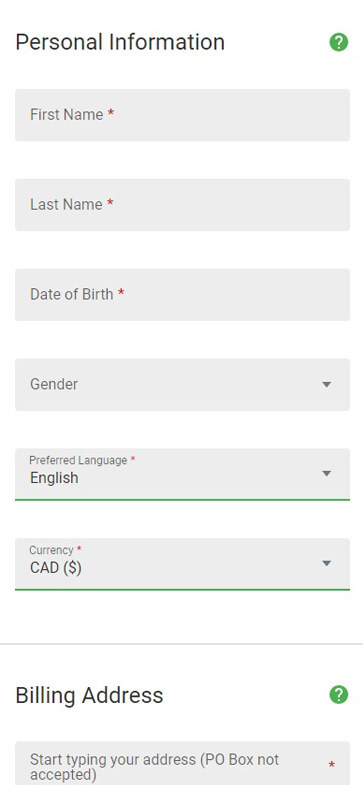Viewport: 363px width, 785px height.
Task: Click the Billing Address heading text
Action: click(x=90, y=695)
